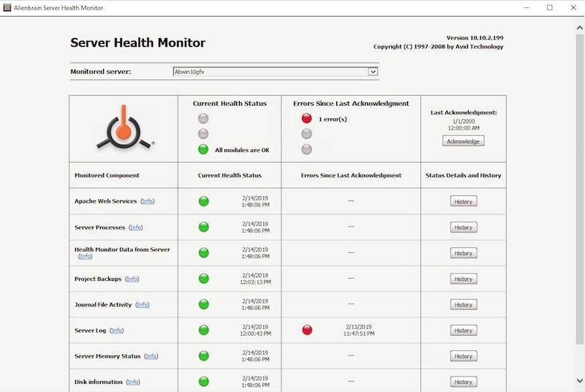The width and height of the screenshot is (585, 392).
Task: Open Info link for Health Monitor Data
Action: coord(86,256)
